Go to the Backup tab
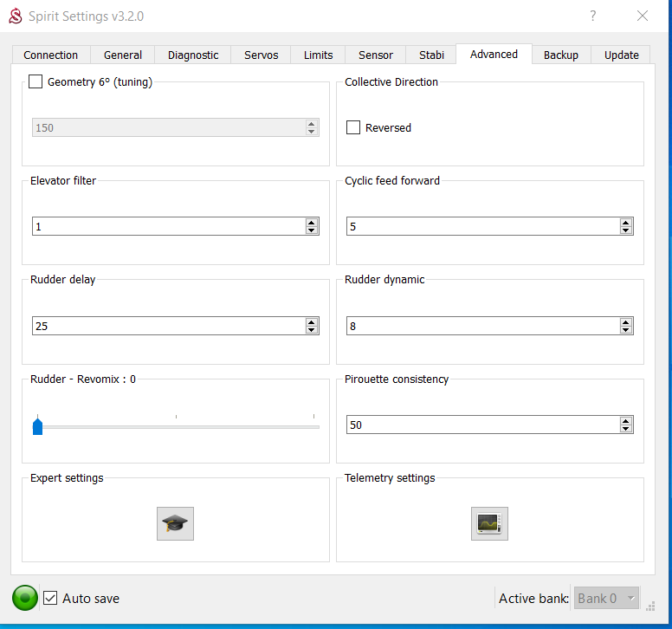 (x=560, y=55)
